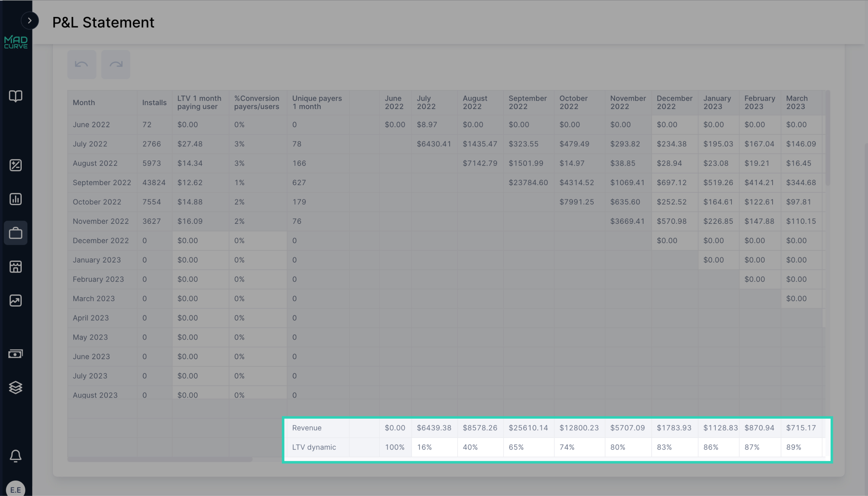Open the E.E user avatar
Viewport: 868px width, 496px height.
pos(16,489)
